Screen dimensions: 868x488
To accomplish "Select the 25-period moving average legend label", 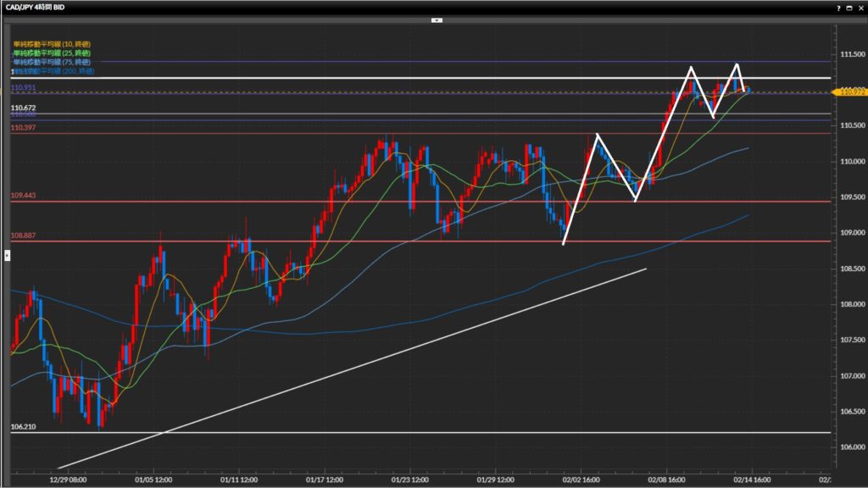I will pos(53,53).
